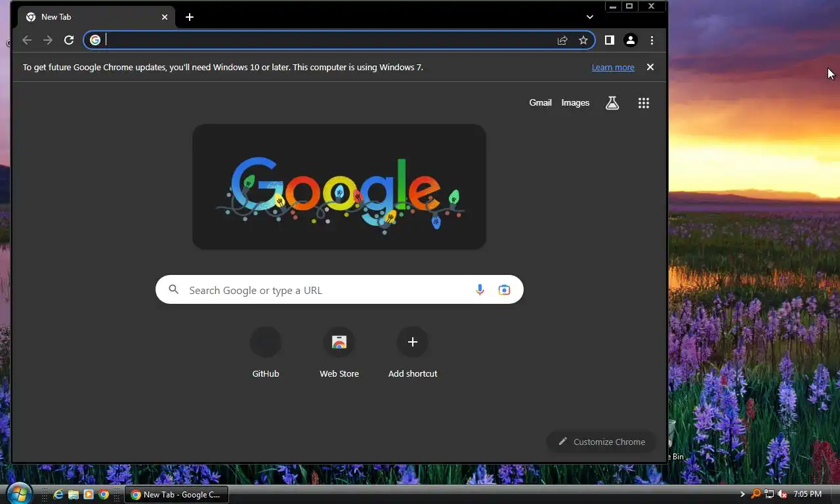The height and width of the screenshot is (504, 840).
Task: Search by image with Google Lens
Action: tap(504, 289)
